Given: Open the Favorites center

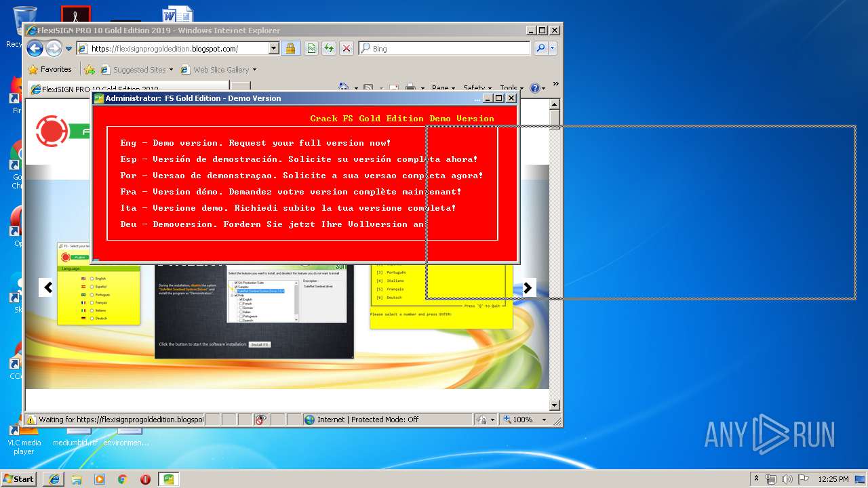Looking at the screenshot, I should tap(50, 69).
